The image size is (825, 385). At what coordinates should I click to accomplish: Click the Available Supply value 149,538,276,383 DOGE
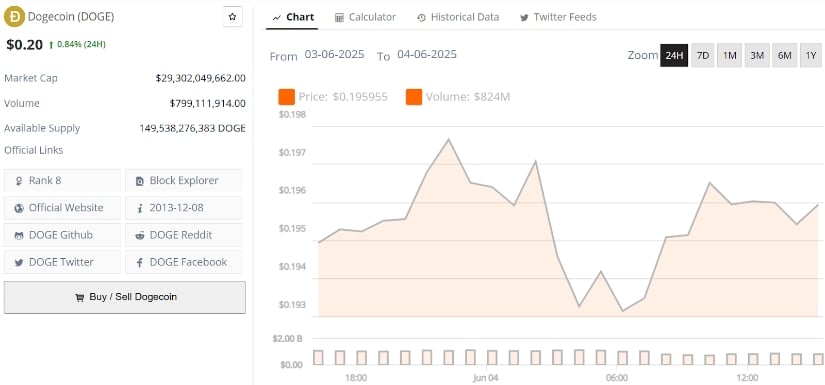[x=193, y=128]
